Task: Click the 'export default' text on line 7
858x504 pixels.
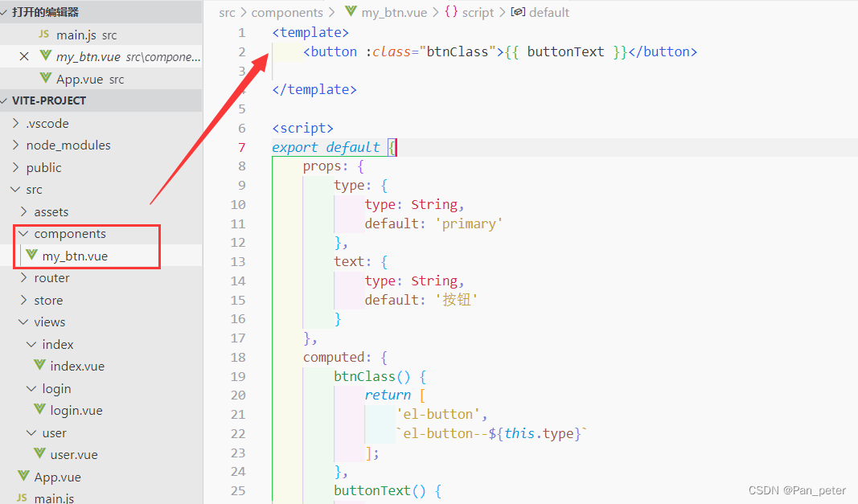Action: (x=326, y=147)
